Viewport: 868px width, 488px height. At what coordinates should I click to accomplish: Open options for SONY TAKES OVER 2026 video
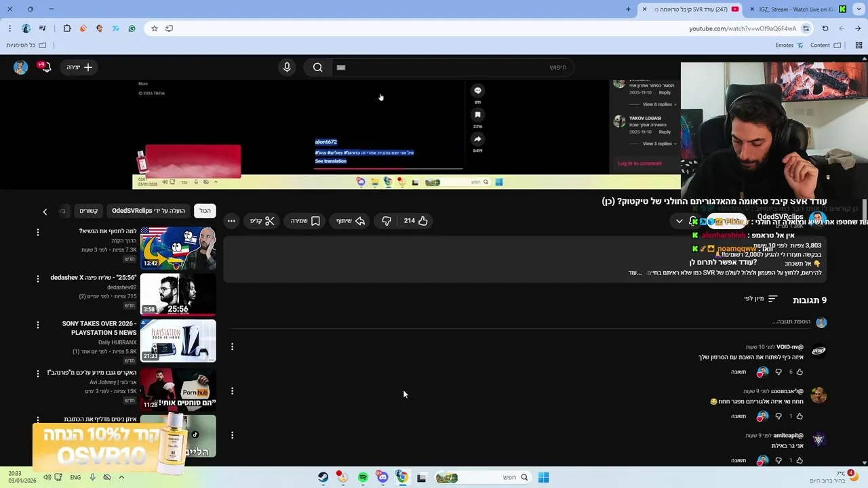(38, 325)
